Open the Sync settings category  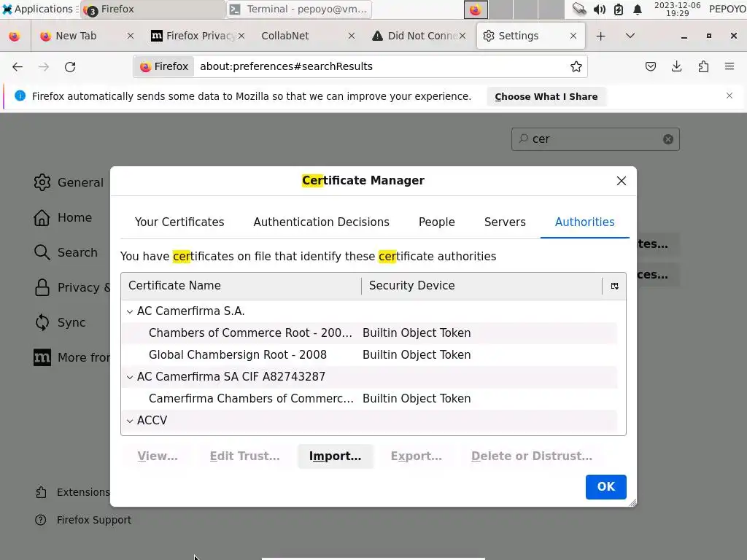click(x=60, y=322)
